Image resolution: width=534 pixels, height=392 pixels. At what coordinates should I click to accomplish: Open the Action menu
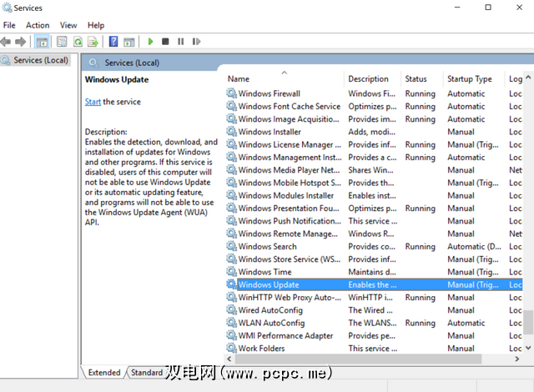click(x=38, y=25)
